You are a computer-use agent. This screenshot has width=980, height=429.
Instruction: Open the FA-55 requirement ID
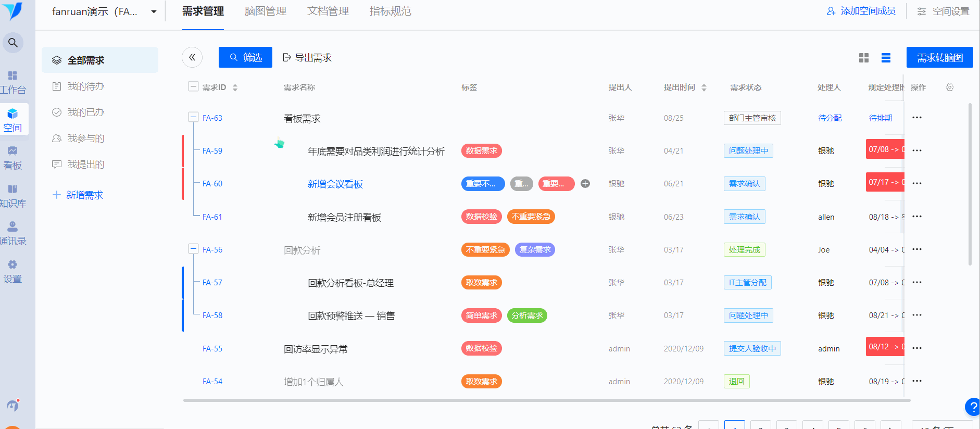[212, 349]
